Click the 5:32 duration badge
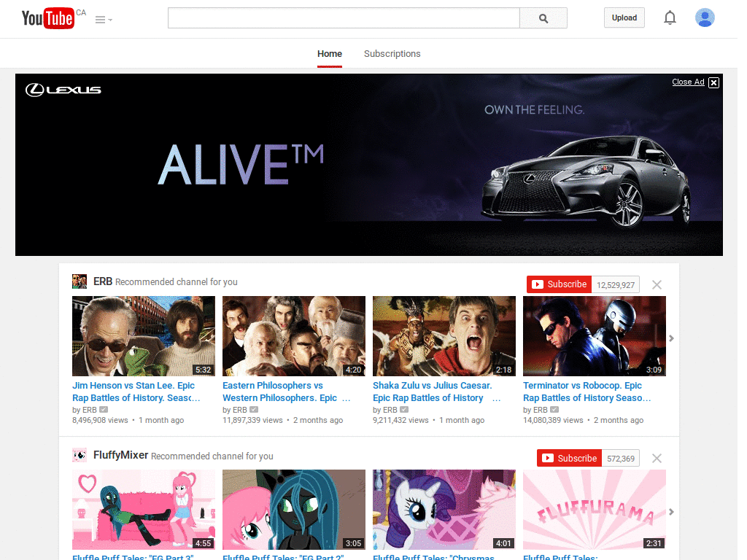747x560 pixels. [x=203, y=370]
